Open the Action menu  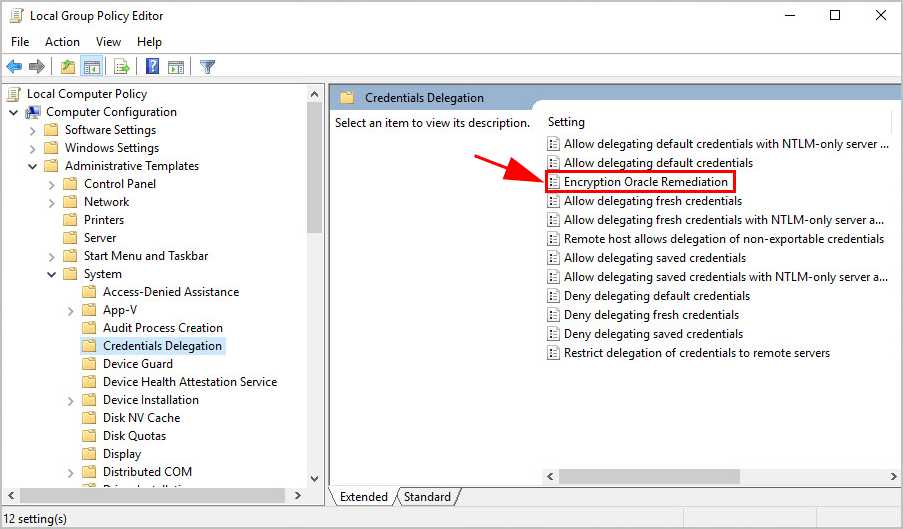tap(62, 42)
